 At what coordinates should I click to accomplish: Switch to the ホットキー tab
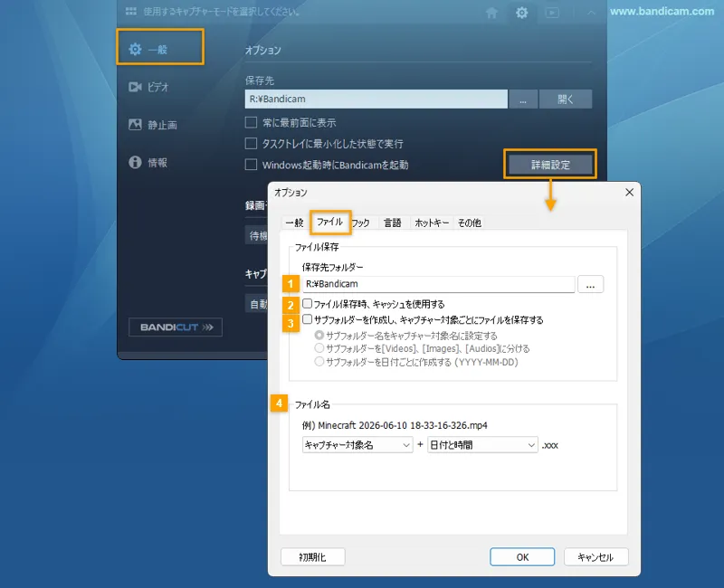tap(432, 223)
